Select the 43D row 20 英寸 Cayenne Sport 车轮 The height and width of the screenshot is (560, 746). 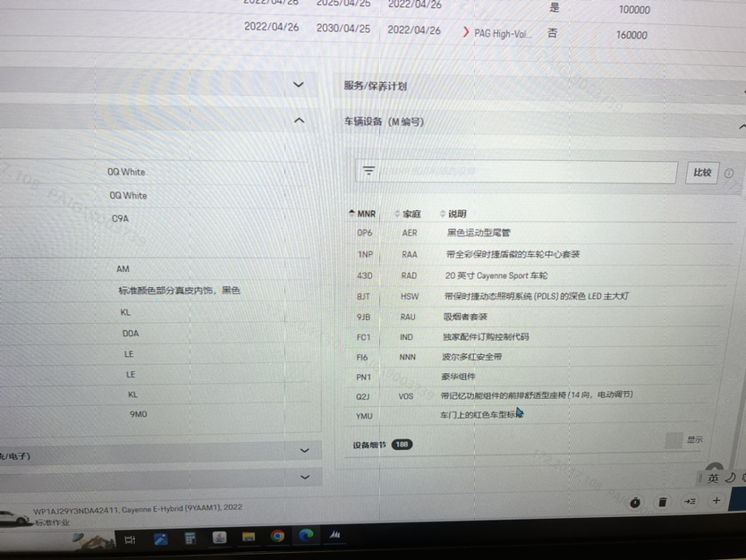[537, 276]
